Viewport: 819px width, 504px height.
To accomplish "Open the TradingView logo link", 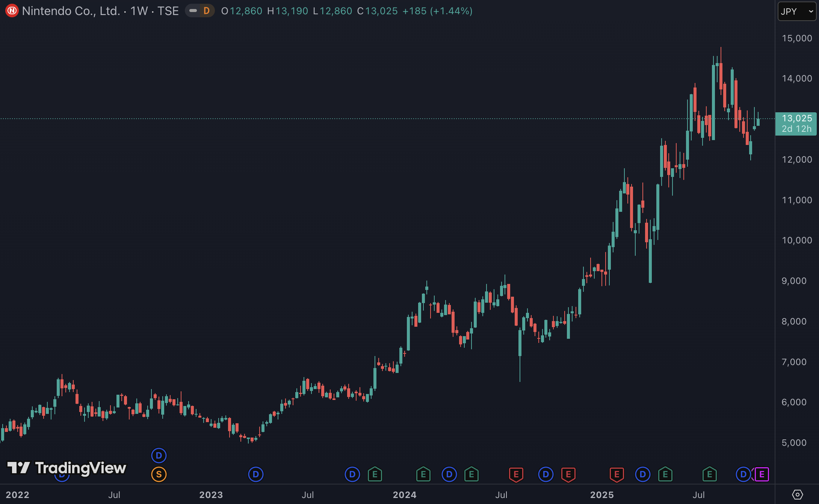I will 67,468.
